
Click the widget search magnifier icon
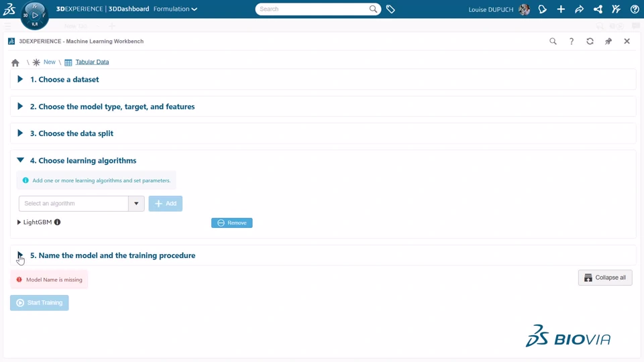pos(553,41)
